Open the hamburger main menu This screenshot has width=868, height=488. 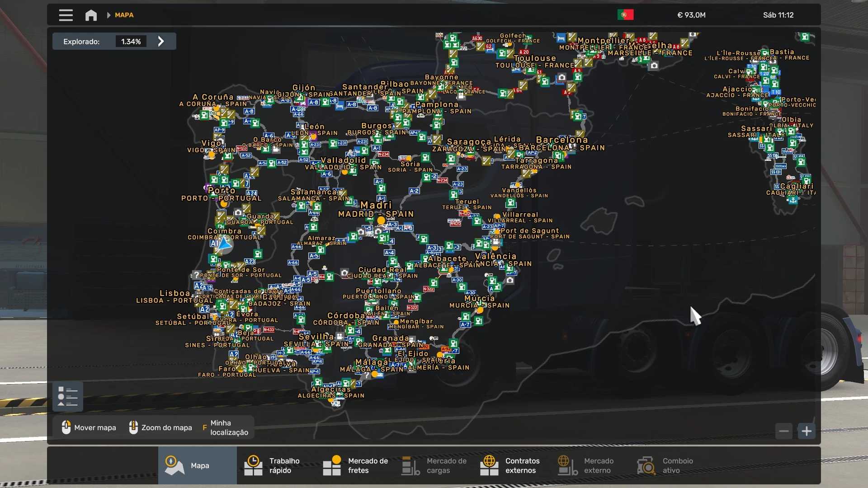click(x=66, y=15)
